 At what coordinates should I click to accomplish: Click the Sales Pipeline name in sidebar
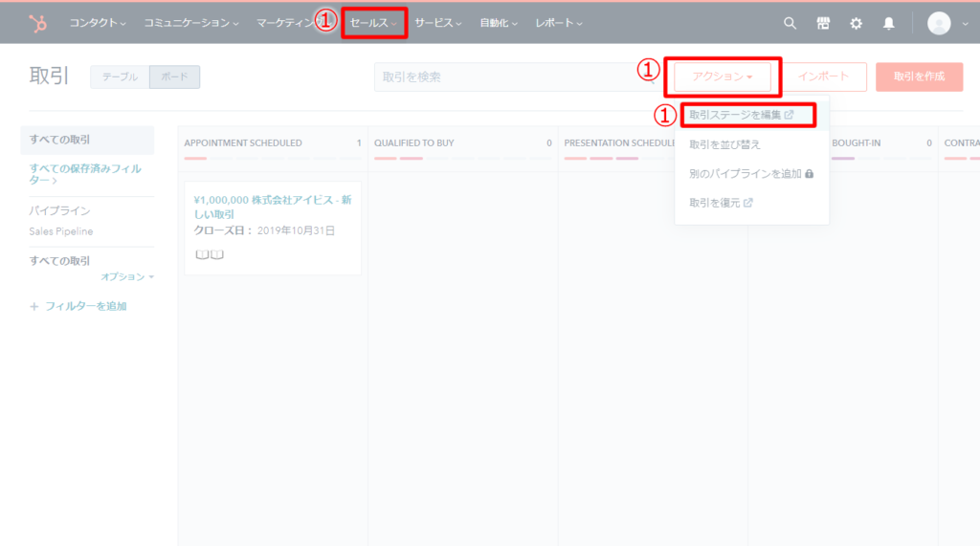(x=61, y=231)
